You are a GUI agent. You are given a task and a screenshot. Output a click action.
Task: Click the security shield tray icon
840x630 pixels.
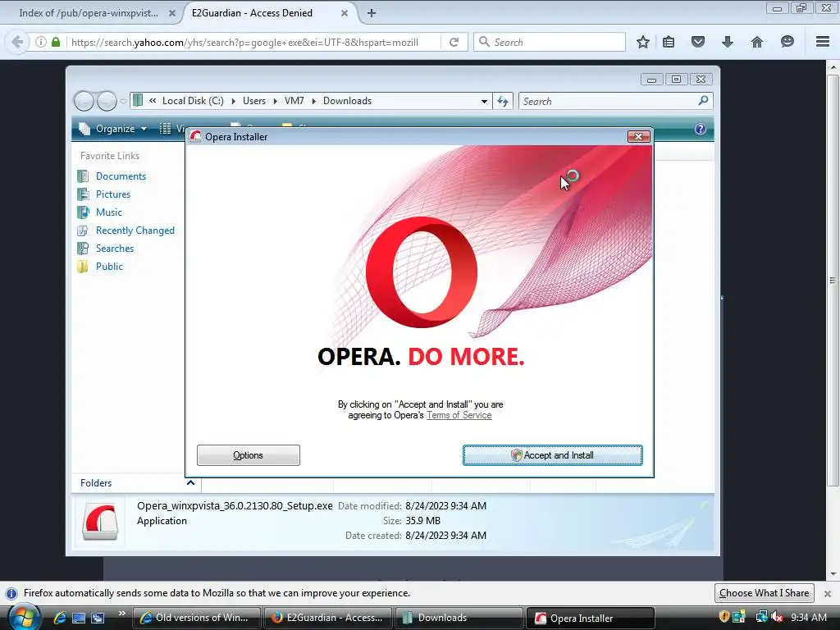coord(724,617)
